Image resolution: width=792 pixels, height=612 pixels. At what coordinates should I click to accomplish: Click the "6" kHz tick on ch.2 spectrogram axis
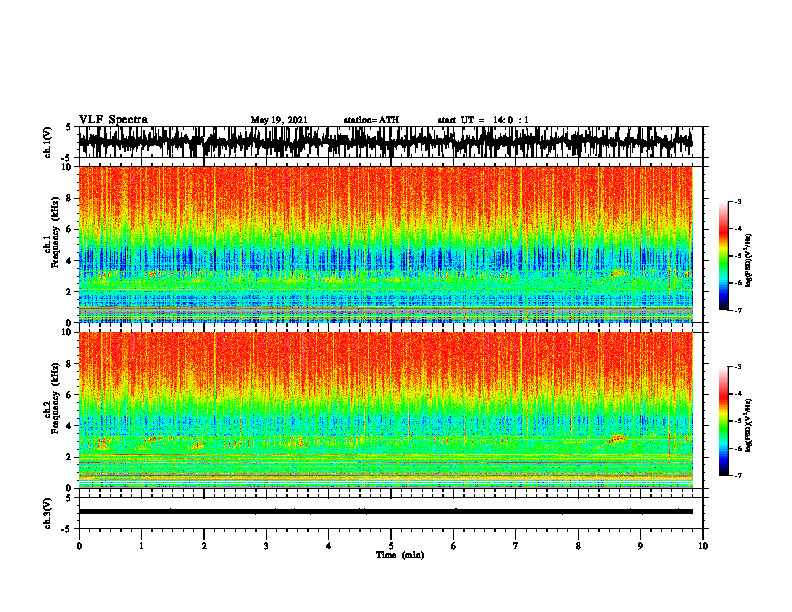point(71,395)
